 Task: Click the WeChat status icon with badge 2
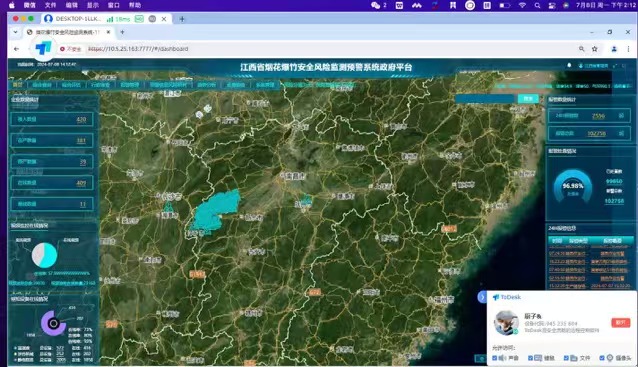click(378, 5)
